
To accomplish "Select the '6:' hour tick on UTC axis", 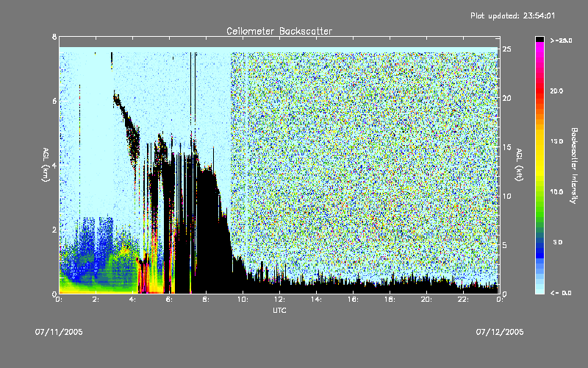I will point(169,300).
